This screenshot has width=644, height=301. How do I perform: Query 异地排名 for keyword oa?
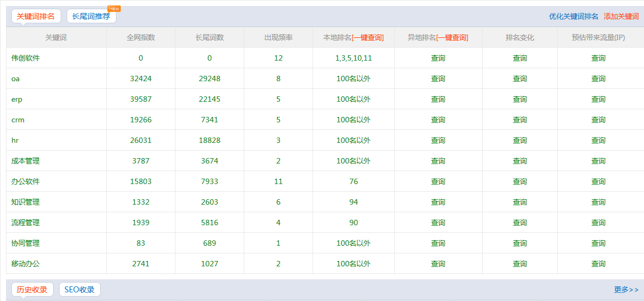click(438, 78)
